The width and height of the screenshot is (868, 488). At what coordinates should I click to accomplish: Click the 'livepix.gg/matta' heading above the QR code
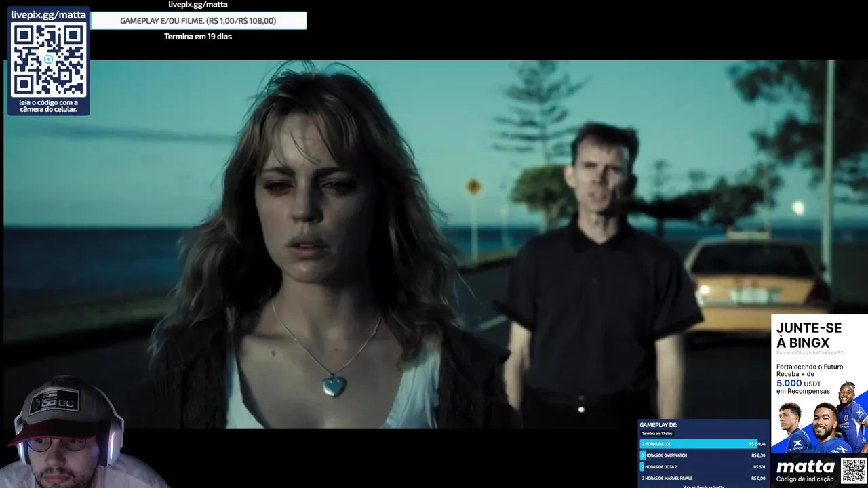point(48,14)
